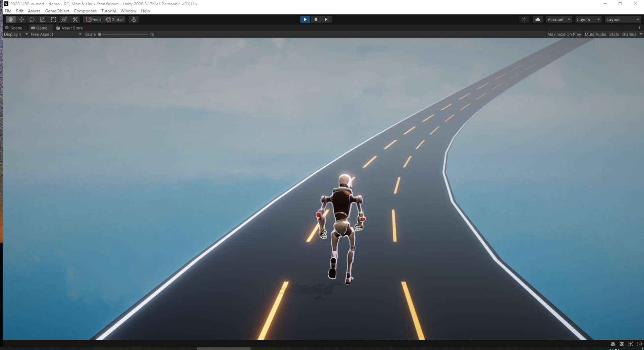The image size is (644, 350).
Task: Select the Move tool
Action: pos(21,19)
